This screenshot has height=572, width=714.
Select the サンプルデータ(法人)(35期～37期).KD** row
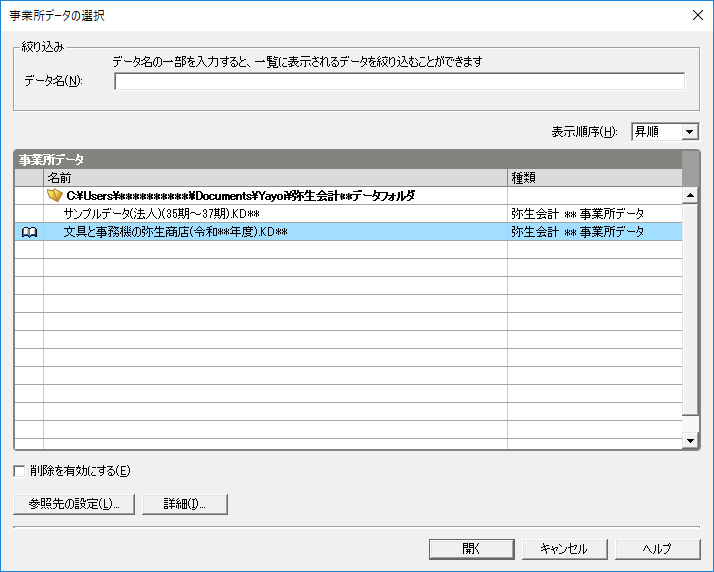(348, 214)
